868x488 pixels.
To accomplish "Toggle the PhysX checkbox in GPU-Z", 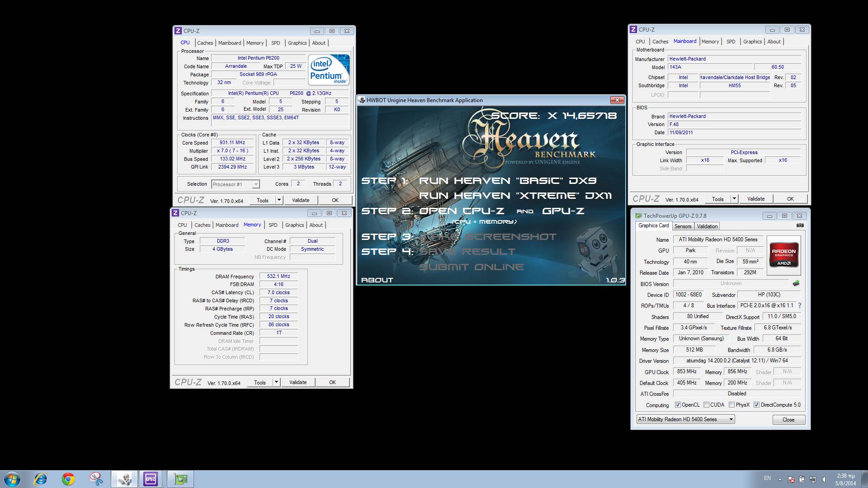I will coord(731,405).
